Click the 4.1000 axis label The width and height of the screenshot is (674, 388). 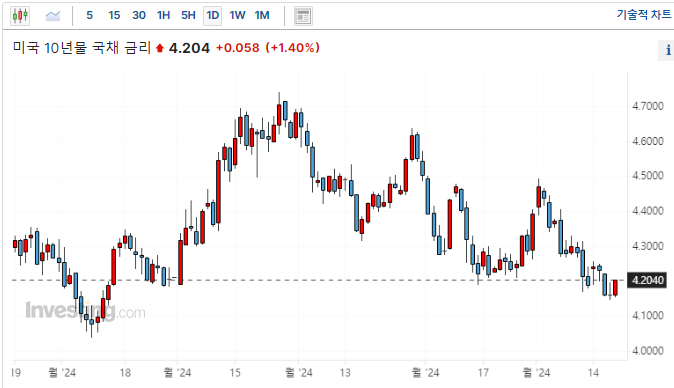coord(648,315)
